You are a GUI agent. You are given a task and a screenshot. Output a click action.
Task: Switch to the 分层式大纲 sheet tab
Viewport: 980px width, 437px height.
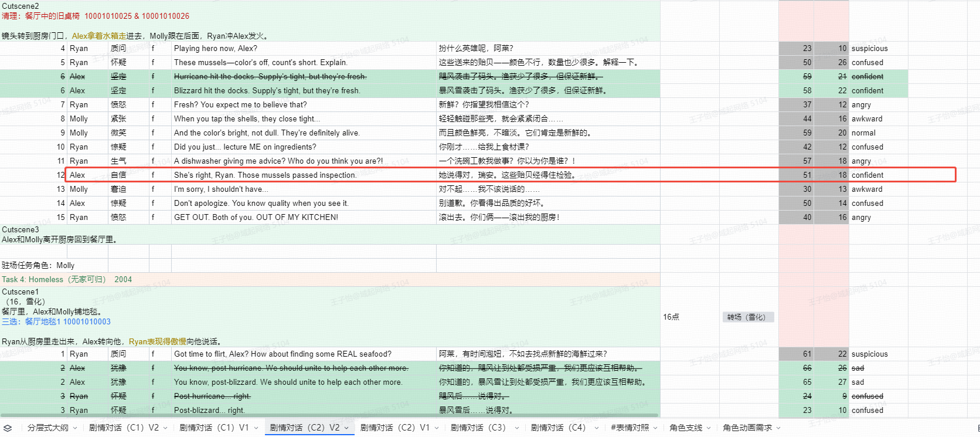coord(47,428)
